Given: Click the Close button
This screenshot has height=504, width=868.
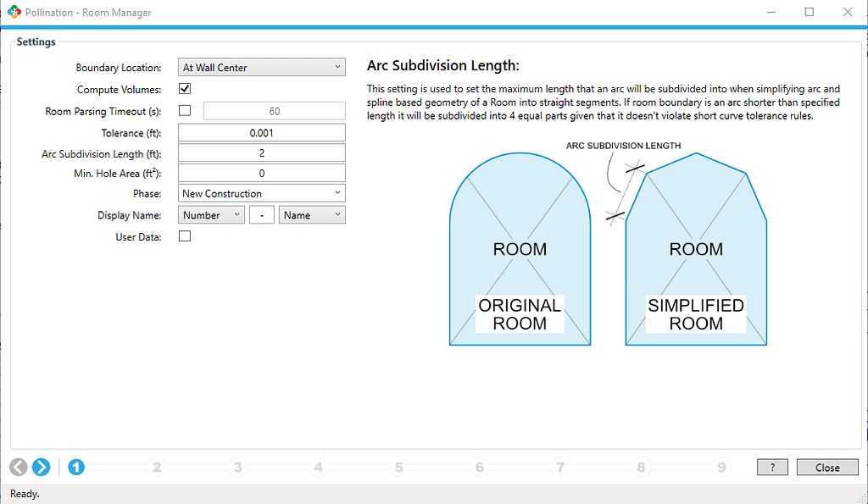Looking at the screenshot, I should pyautogui.click(x=827, y=467).
